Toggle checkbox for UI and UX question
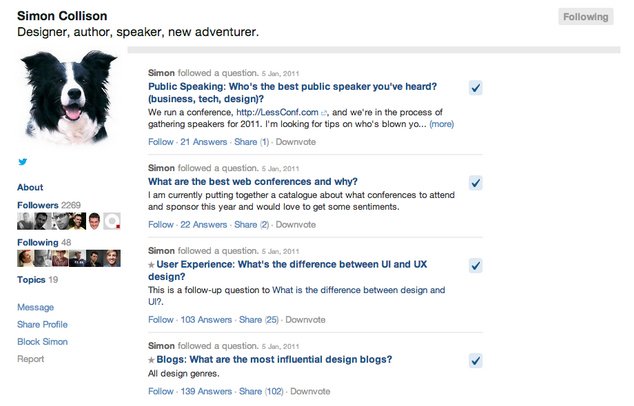 476,265
